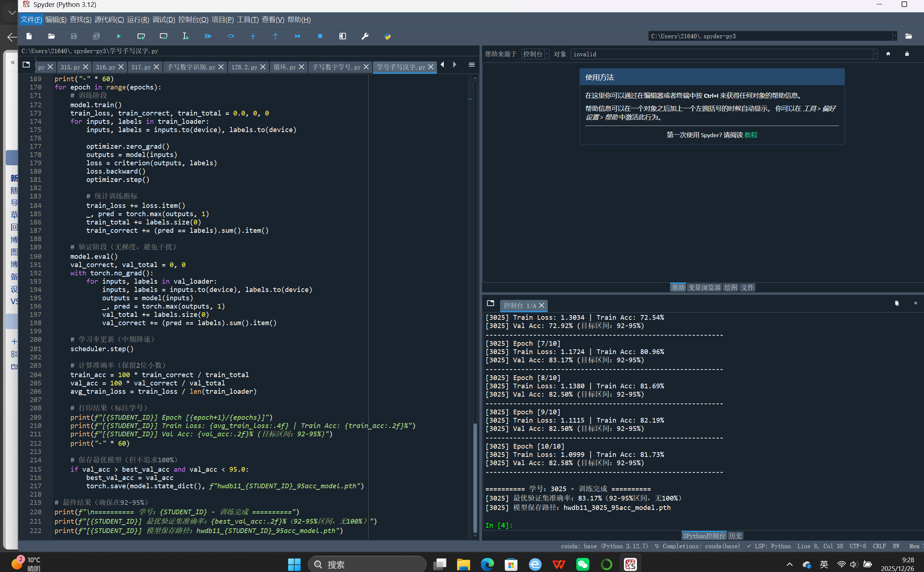924x572 pixels.
Task: Click the Stop debugging square icon
Action: coord(320,36)
